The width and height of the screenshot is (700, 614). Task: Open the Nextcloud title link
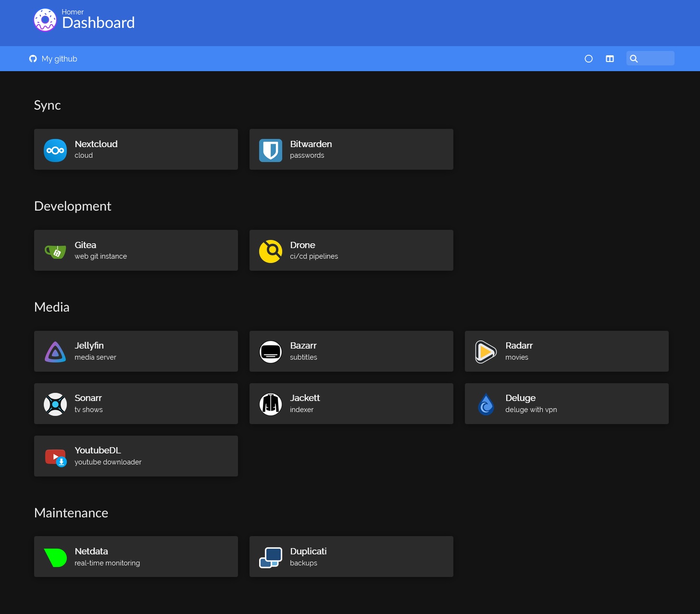pos(96,144)
